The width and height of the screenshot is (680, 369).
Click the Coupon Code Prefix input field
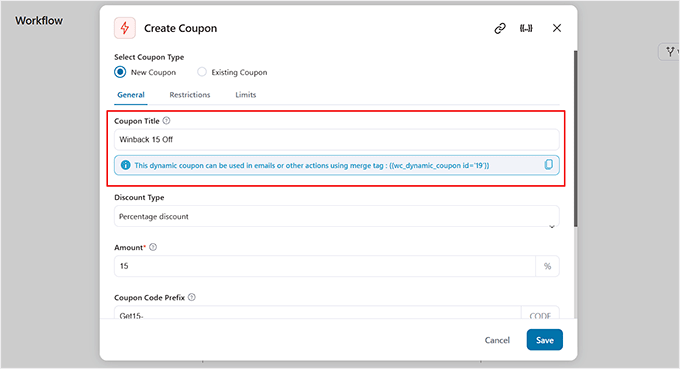[x=318, y=313]
